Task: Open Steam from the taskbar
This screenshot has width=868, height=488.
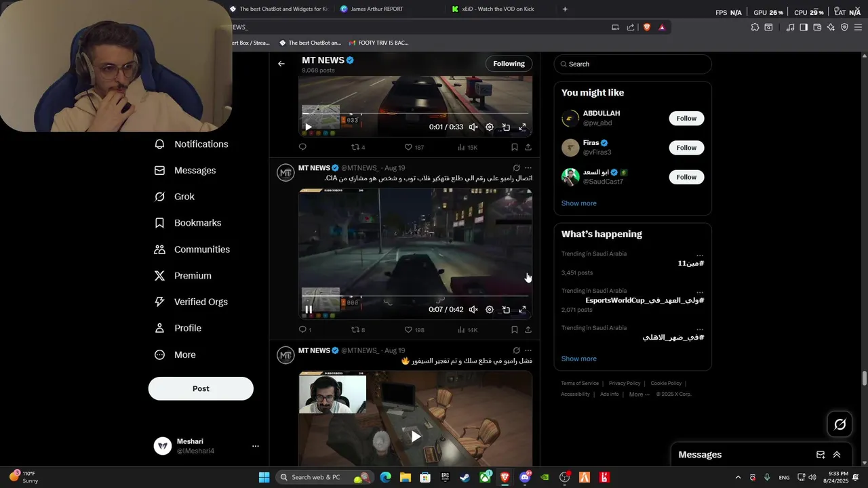Action: (x=465, y=477)
